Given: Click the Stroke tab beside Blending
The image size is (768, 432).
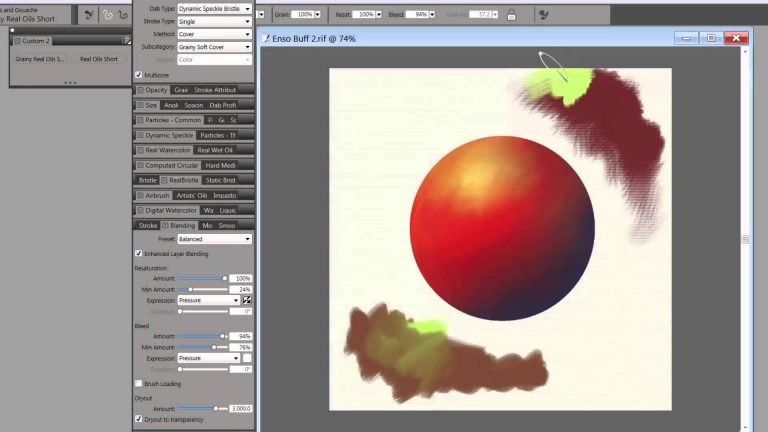Looking at the screenshot, I should click(147, 226).
